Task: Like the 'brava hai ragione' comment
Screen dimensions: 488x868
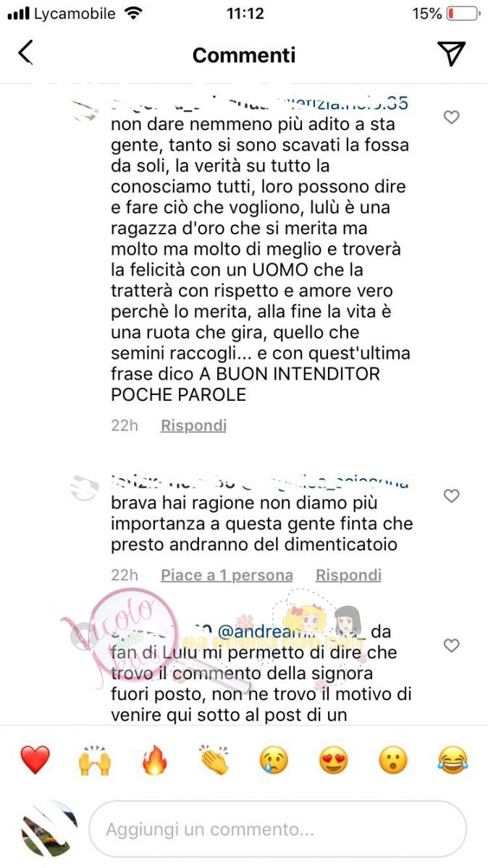Action: (451, 495)
